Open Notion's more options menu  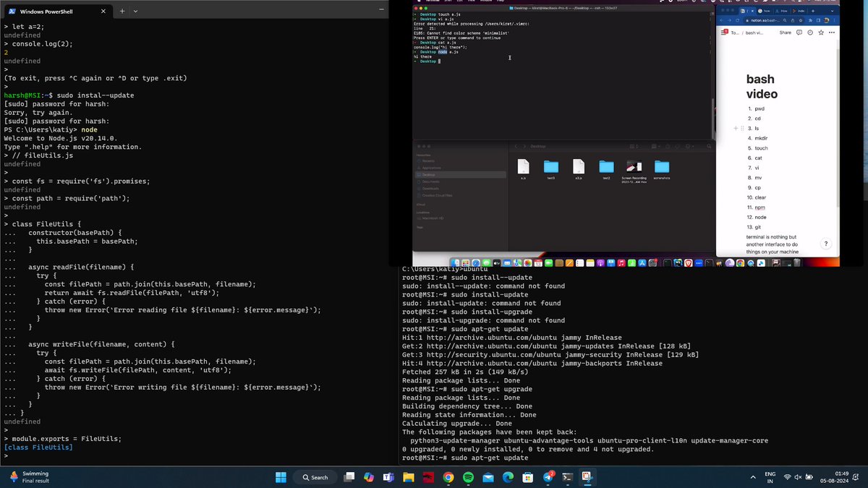click(x=831, y=32)
